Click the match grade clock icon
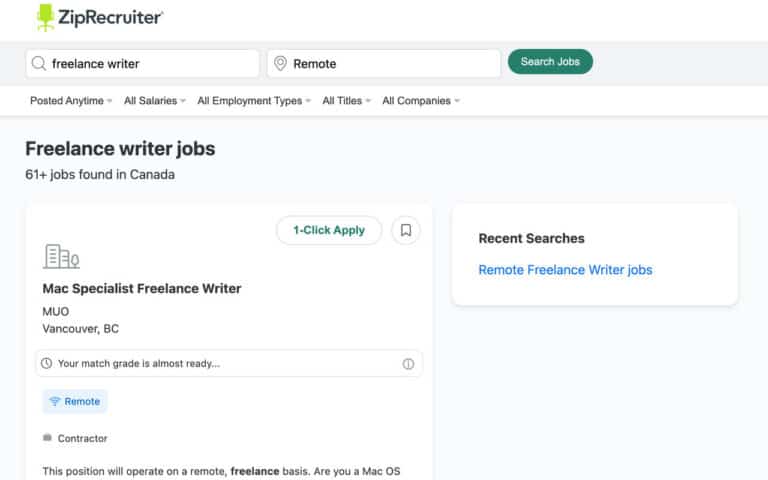The image size is (768, 480). pyautogui.click(x=47, y=364)
